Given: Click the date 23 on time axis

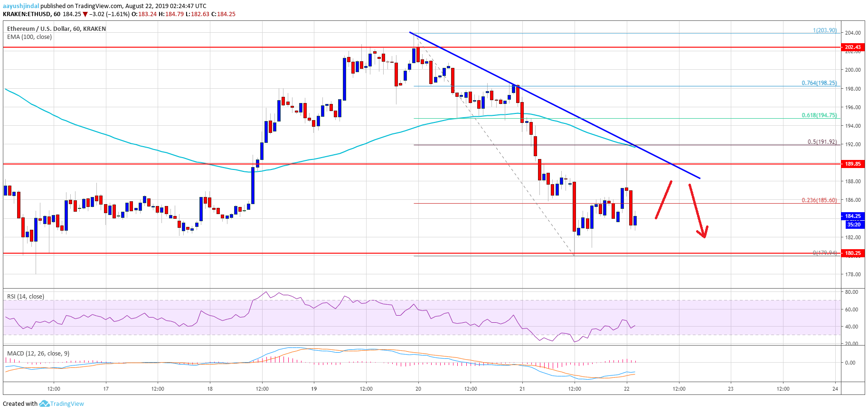Looking at the screenshot, I should point(731,389).
